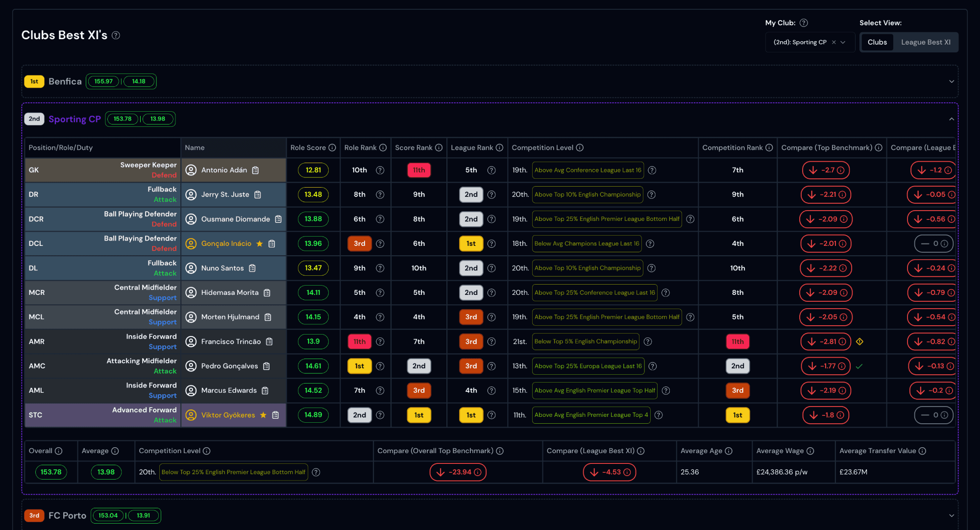Click the My Club help icon

[x=804, y=23]
